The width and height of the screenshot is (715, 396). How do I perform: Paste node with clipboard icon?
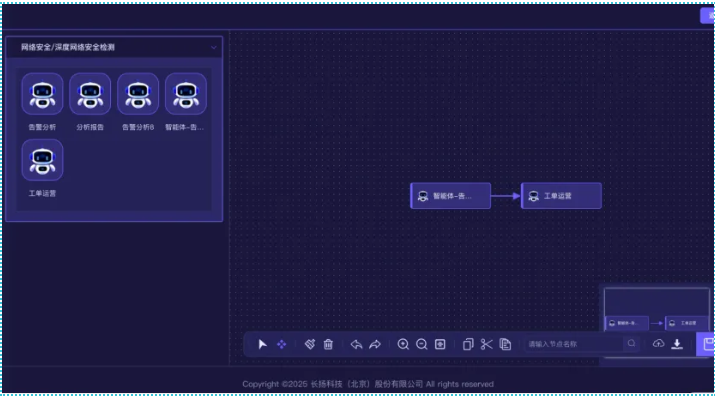505,344
